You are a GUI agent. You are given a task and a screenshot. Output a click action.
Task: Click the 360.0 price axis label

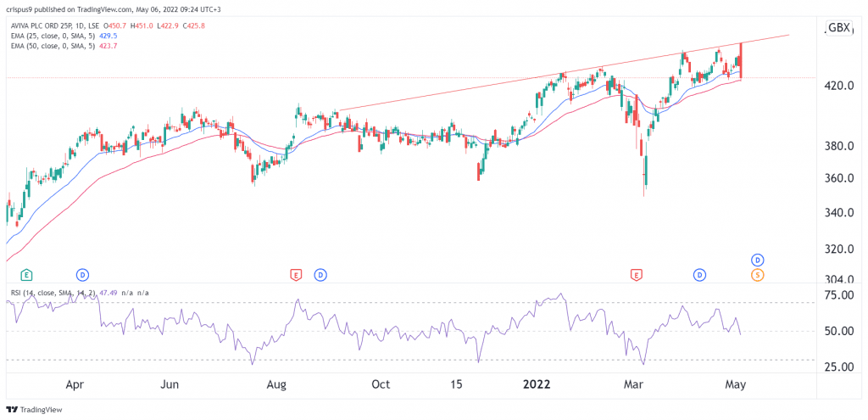point(840,178)
